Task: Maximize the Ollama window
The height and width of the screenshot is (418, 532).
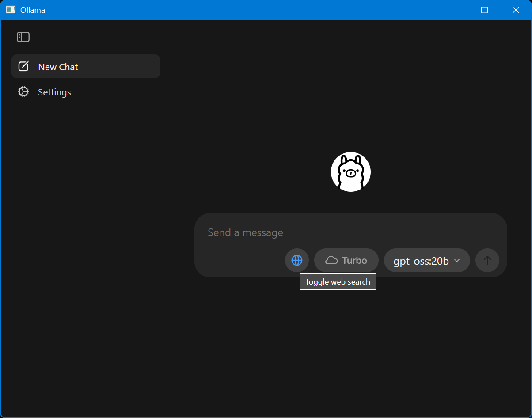Action: [x=485, y=10]
